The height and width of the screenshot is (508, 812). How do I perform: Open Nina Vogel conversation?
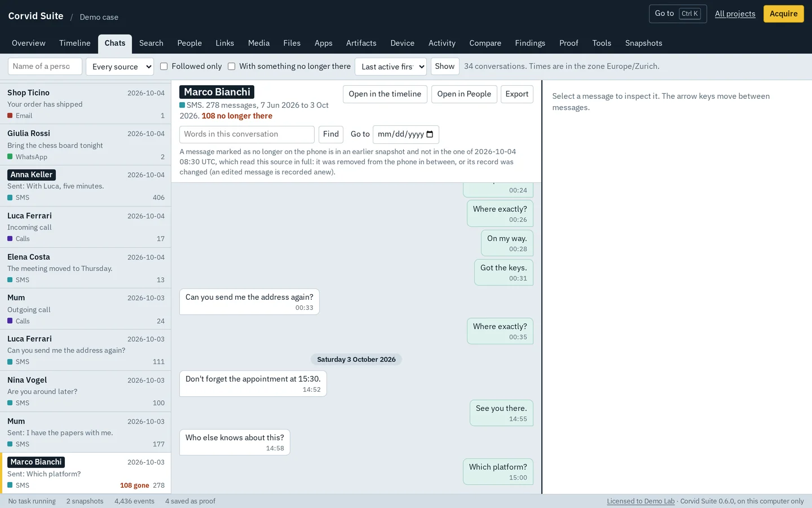tap(86, 391)
